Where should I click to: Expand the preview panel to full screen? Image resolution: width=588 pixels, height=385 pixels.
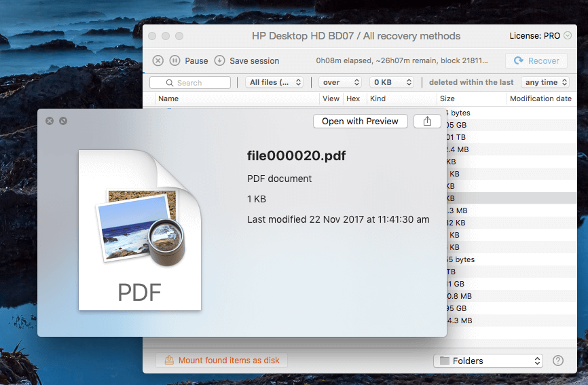63,121
